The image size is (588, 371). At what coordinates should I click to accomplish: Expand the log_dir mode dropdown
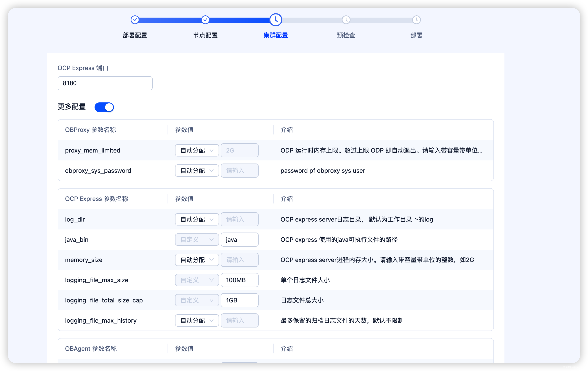pos(197,219)
